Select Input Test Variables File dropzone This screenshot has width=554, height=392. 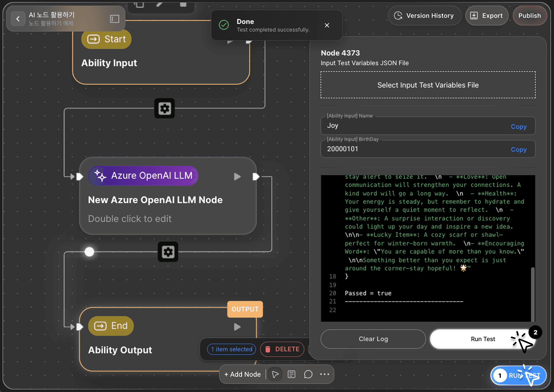428,85
